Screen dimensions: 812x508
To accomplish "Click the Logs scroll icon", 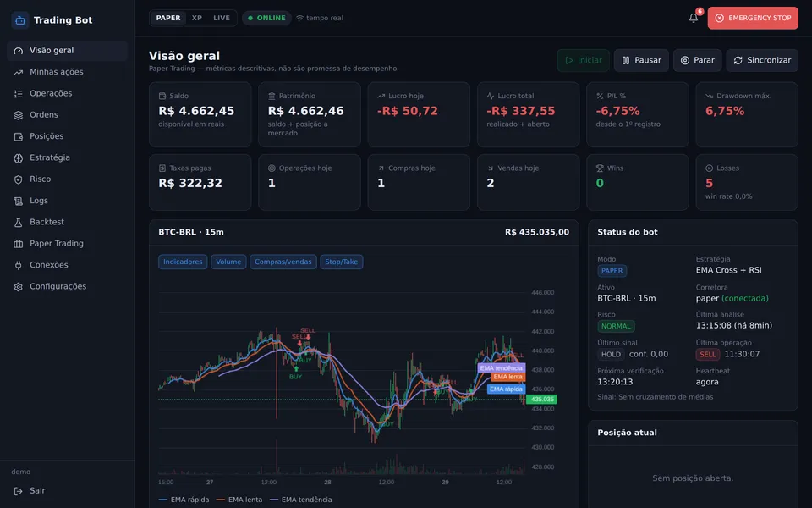I will (18, 201).
